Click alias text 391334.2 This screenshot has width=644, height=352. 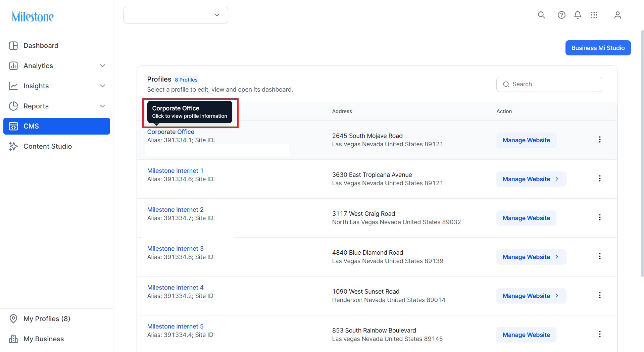pyautogui.click(x=178, y=296)
